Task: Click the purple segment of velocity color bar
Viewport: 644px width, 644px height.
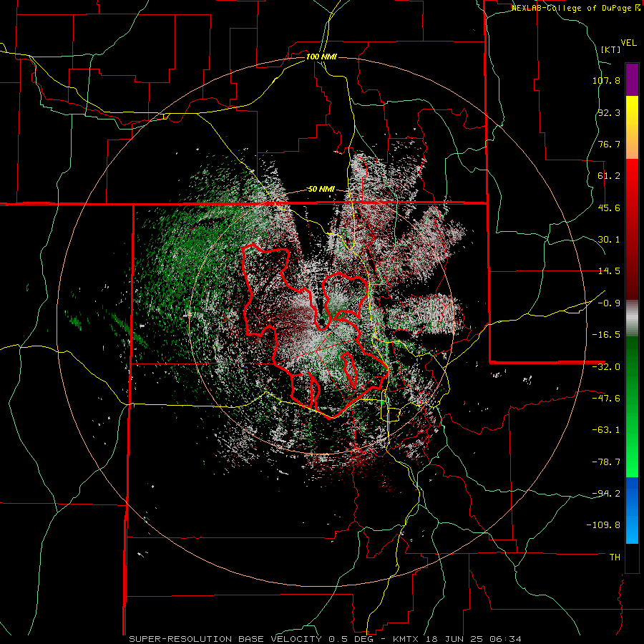Action: pyautogui.click(x=632, y=79)
